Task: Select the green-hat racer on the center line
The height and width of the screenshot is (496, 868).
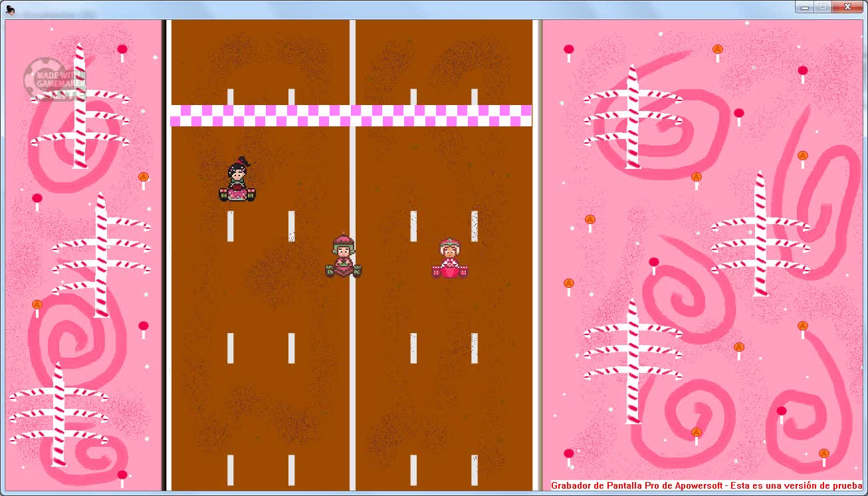Action: [x=344, y=256]
